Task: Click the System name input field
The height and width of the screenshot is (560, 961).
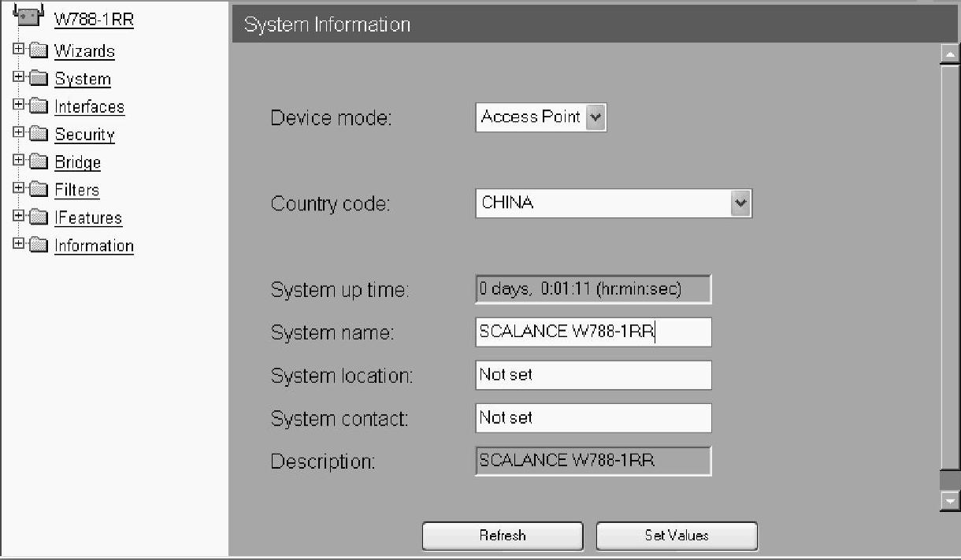Action: point(594,332)
